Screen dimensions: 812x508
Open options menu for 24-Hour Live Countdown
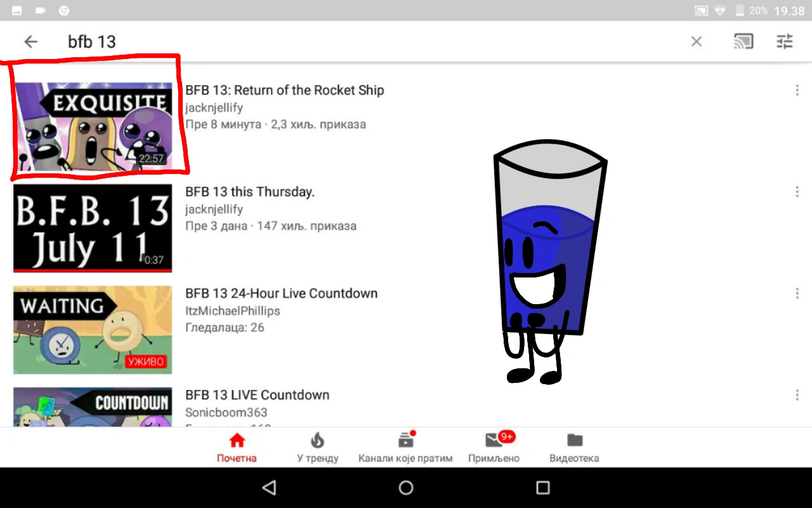click(797, 293)
